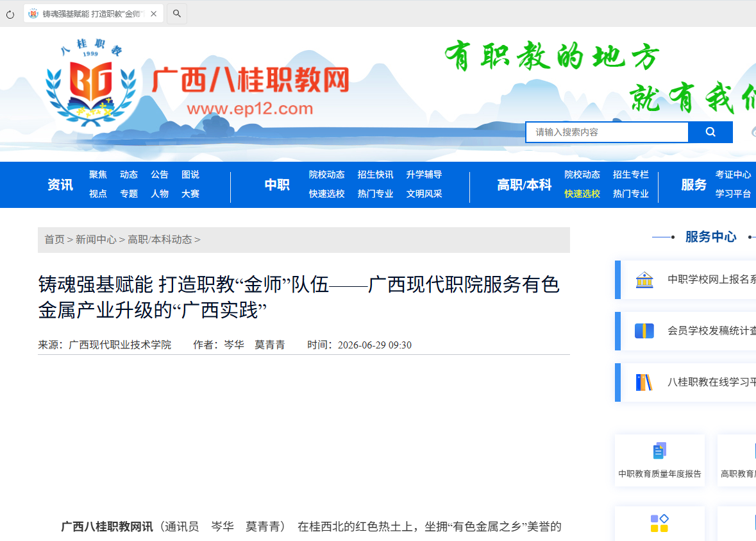
Task: Open 中职学校网上报名系统 sidebar link
Action: click(712, 279)
